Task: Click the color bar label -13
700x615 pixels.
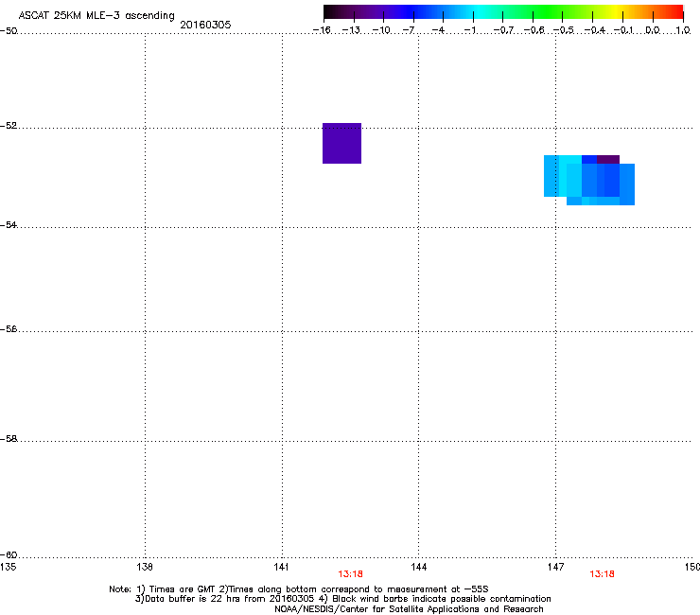Action: [x=351, y=30]
